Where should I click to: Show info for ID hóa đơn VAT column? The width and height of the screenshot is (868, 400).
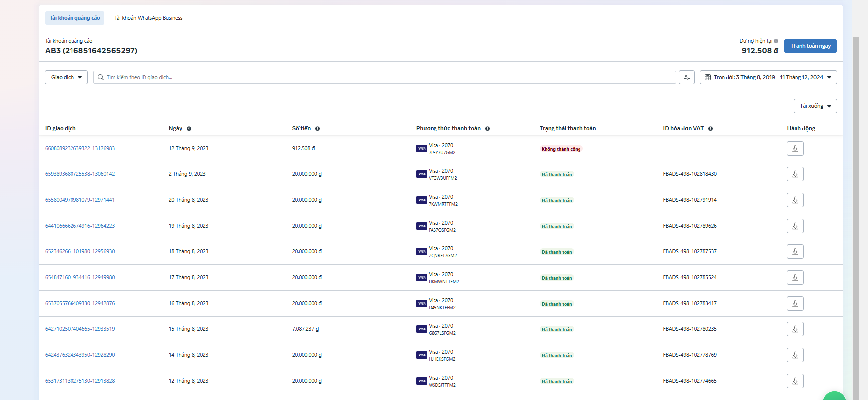click(710, 129)
